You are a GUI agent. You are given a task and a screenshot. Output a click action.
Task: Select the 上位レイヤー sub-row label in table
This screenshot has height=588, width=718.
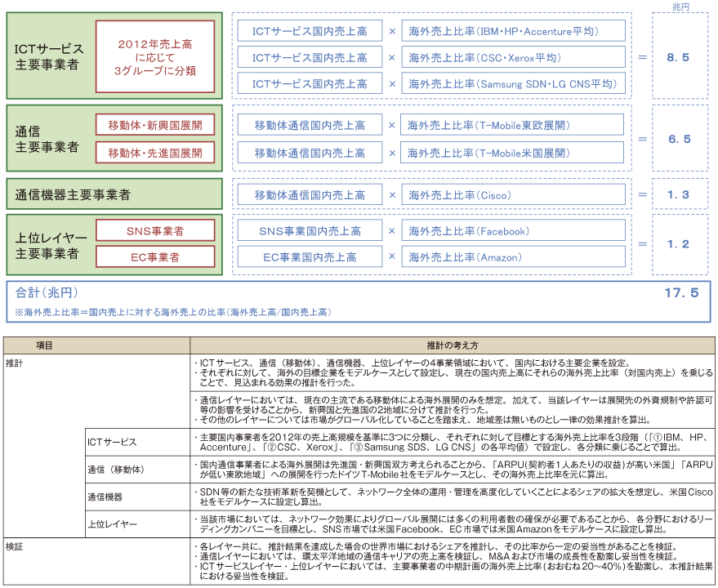[x=112, y=523]
